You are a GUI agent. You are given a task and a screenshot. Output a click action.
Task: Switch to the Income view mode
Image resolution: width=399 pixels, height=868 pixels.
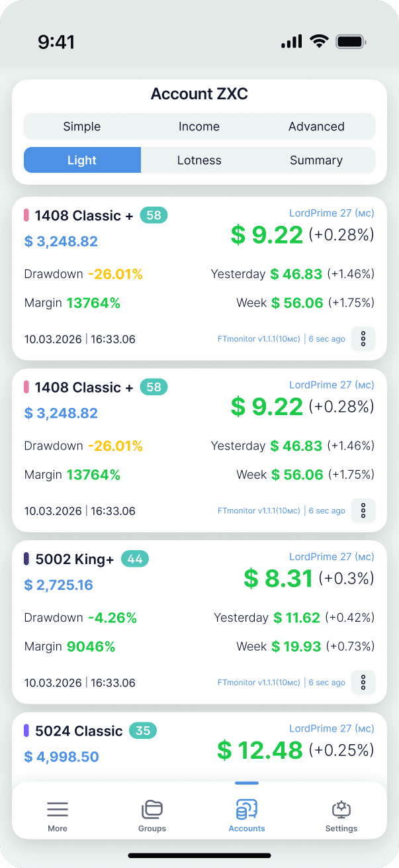(x=199, y=126)
